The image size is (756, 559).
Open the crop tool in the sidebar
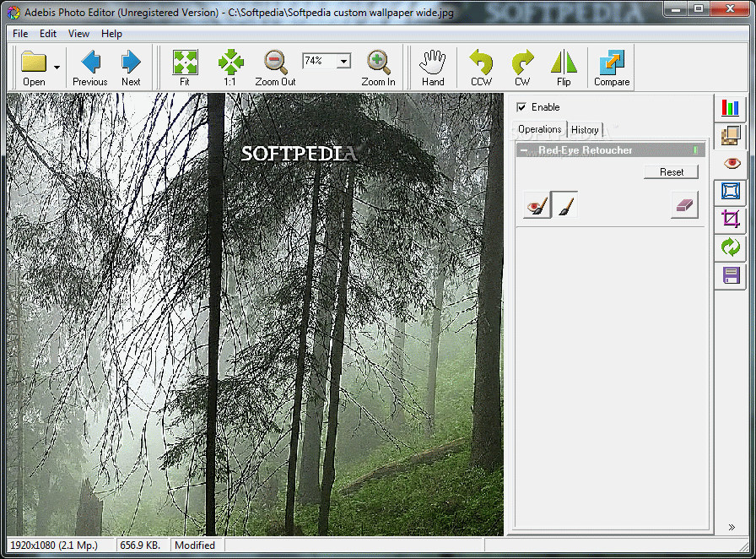[x=731, y=219]
